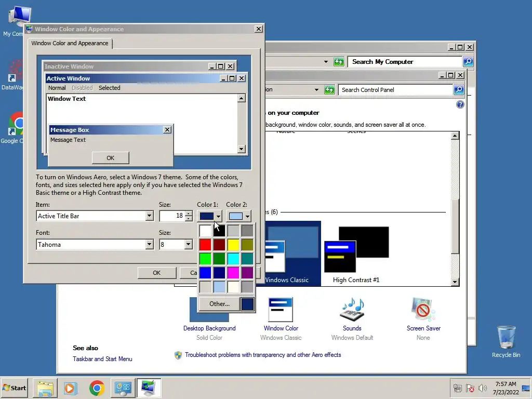Open address dropdown in My Computer window
The image size is (532, 399).
(326, 62)
